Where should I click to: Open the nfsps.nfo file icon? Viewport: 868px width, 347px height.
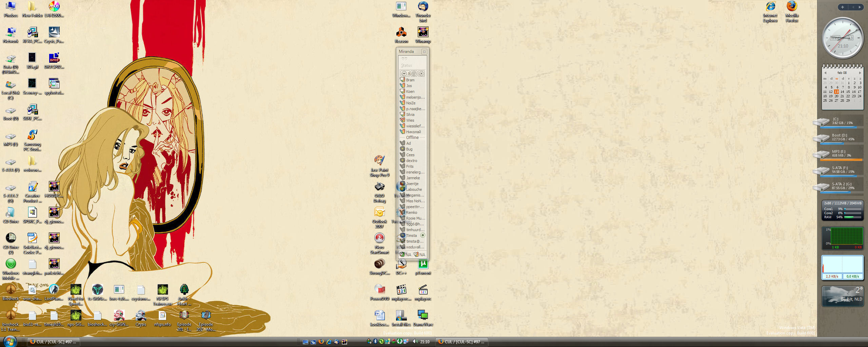(x=162, y=318)
